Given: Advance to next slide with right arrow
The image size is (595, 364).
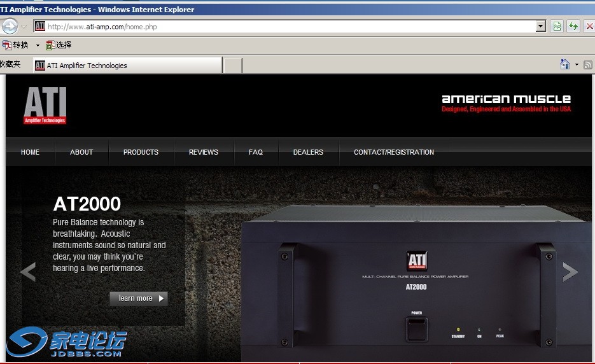Looking at the screenshot, I should point(570,272).
